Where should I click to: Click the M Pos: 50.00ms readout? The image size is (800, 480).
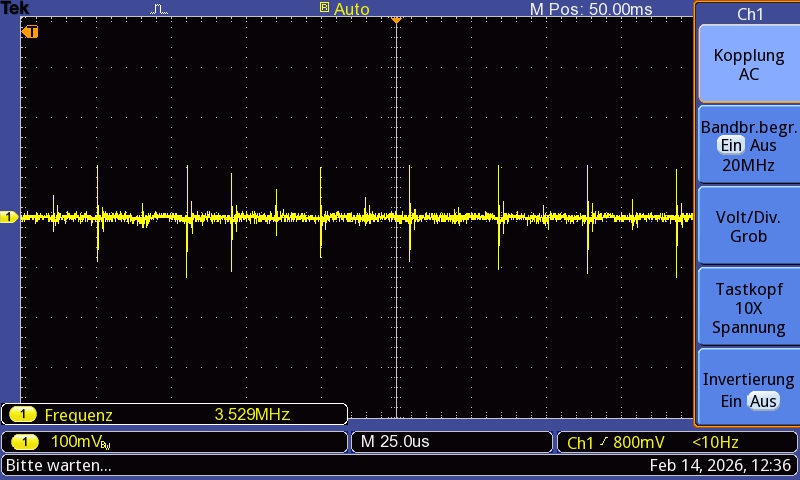coord(590,9)
